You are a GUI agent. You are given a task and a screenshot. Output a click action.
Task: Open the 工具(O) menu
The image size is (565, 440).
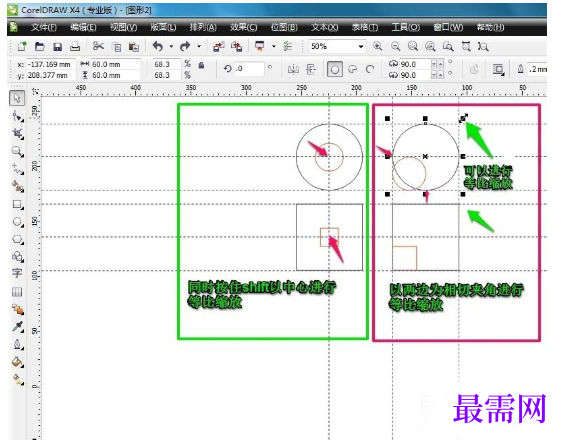405,27
